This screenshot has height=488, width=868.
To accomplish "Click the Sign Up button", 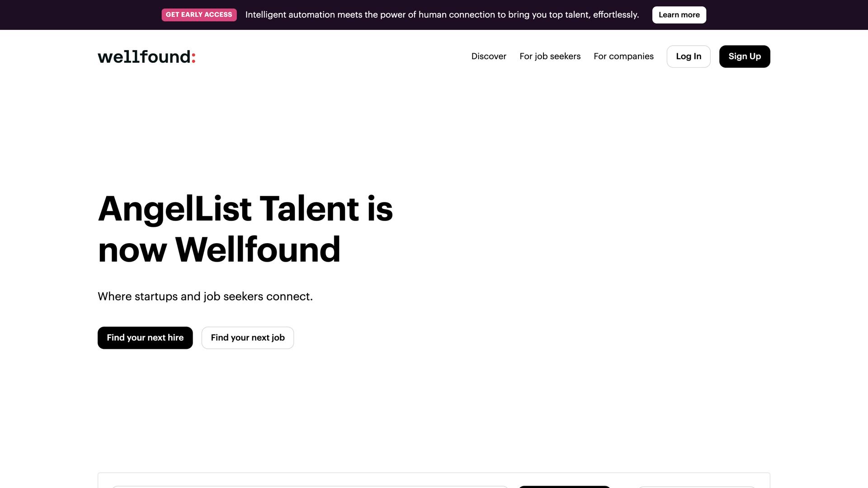I will pyautogui.click(x=745, y=56).
